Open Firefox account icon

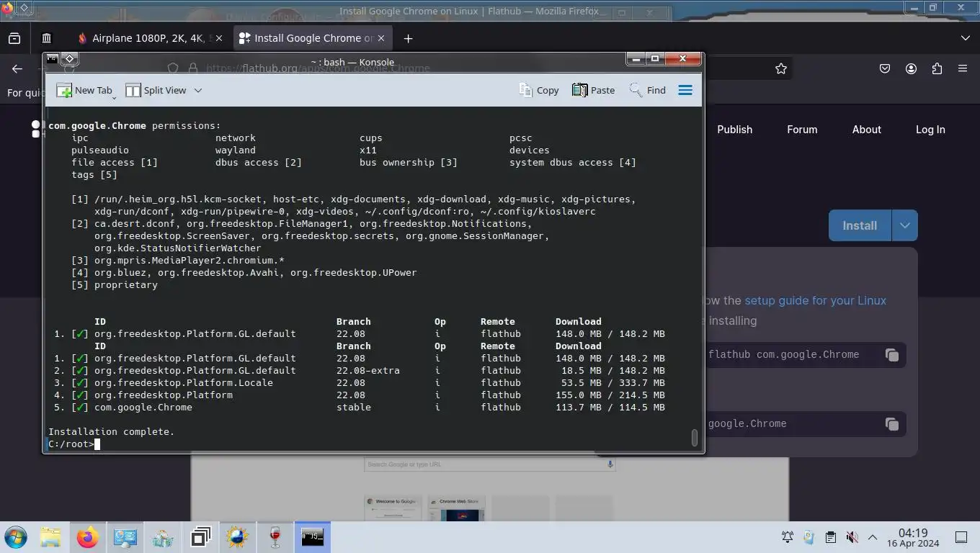click(911, 68)
